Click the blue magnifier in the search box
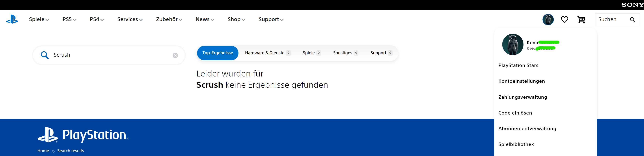 [x=45, y=55]
